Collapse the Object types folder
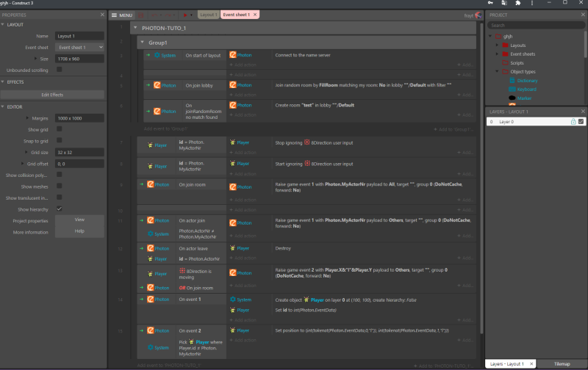Screen dimensions: 588x370 (x=498, y=71)
